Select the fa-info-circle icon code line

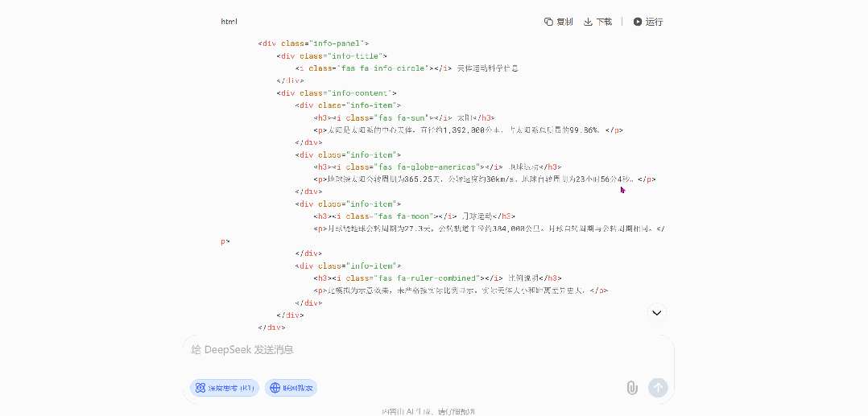[x=407, y=68]
